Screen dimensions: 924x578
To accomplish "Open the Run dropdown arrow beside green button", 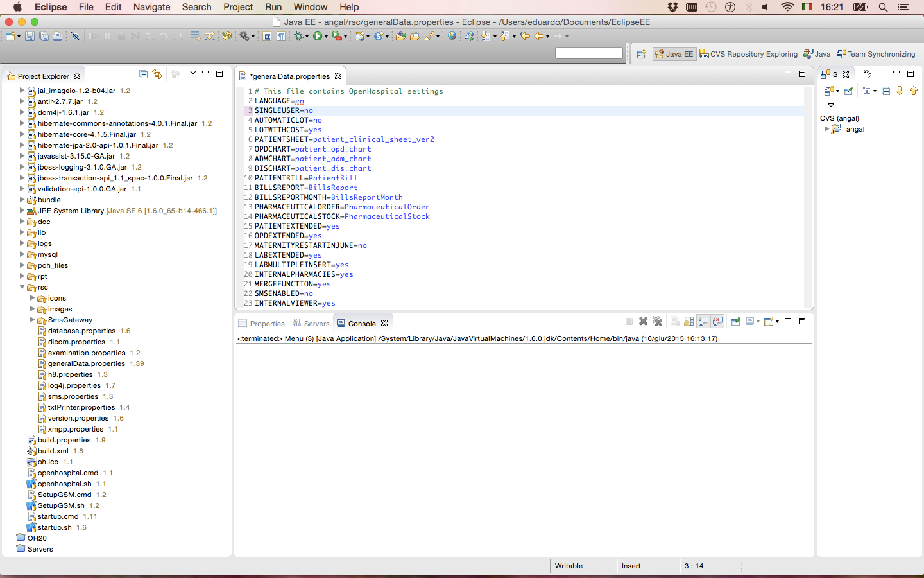I will click(326, 37).
